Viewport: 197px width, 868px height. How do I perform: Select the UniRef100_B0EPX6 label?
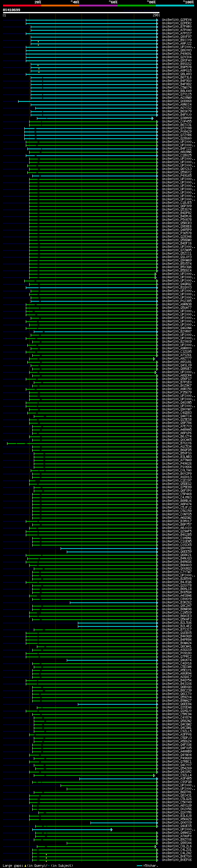coord(177,860)
